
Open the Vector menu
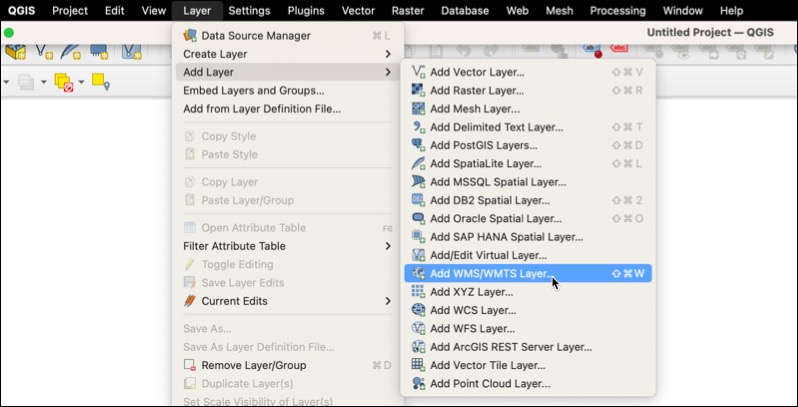pyautogui.click(x=358, y=11)
